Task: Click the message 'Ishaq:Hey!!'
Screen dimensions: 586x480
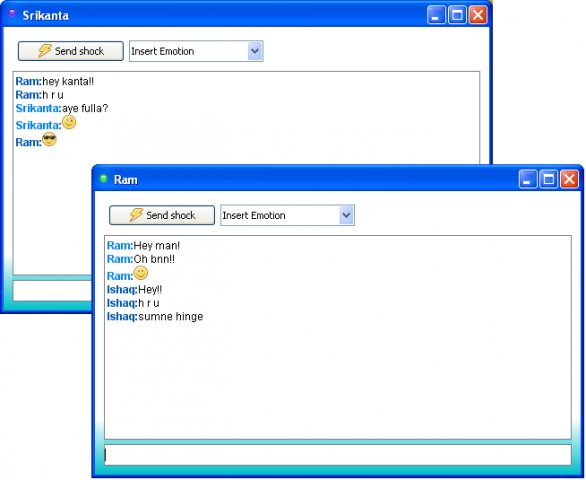Action: click(134, 290)
